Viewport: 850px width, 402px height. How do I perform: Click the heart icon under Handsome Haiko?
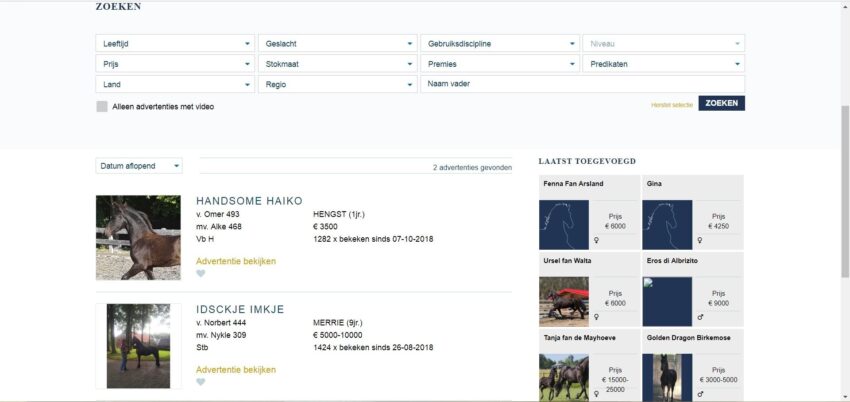pos(201,274)
